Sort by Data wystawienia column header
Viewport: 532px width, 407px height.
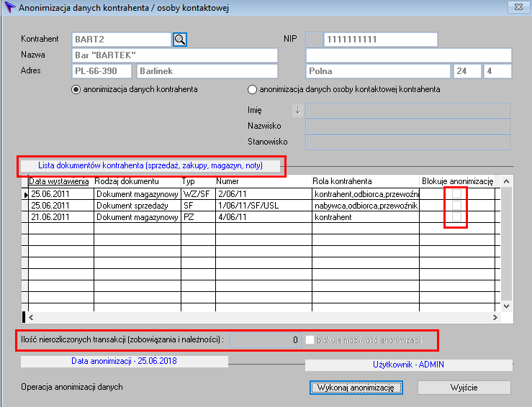[60, 181]
